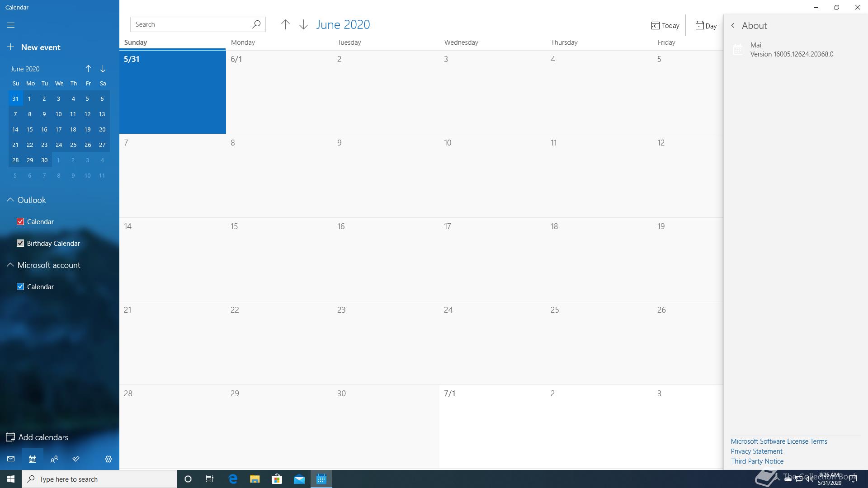868x488 pixels.
Task: Switch to Mail app icon
Action: 11,459
